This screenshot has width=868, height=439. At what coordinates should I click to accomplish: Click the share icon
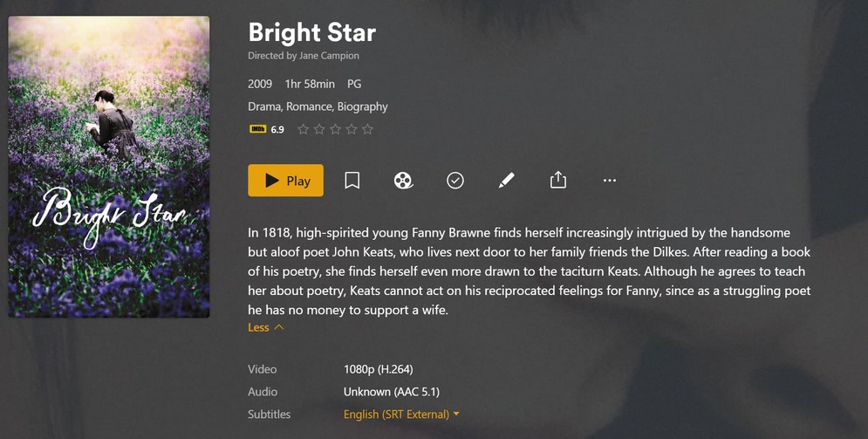click(558, 181)
